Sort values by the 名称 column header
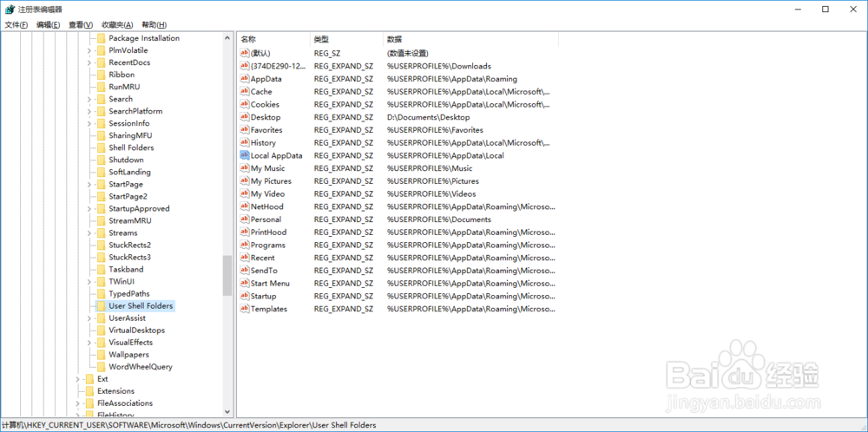The image size is (868, 432). [x=273, y=39]
